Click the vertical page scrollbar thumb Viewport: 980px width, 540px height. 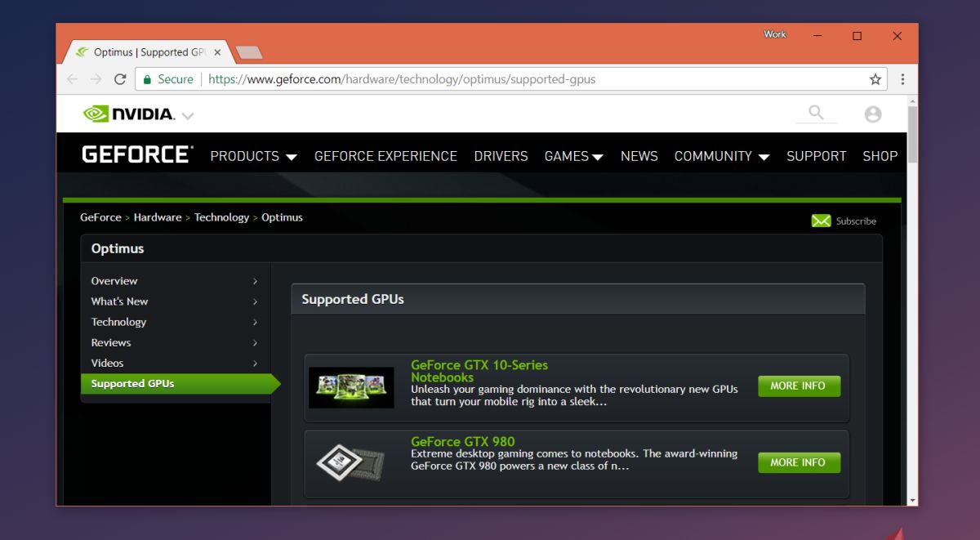click(x=912, y=133)
